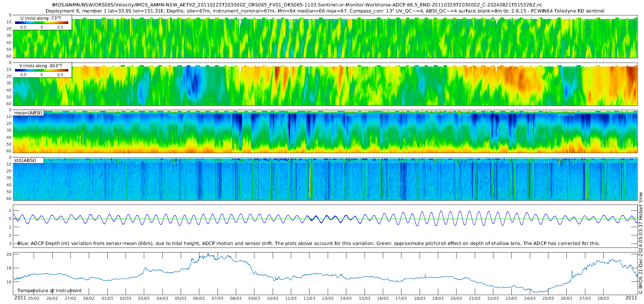Click the 19/03 date tick label

pos(438,298)
